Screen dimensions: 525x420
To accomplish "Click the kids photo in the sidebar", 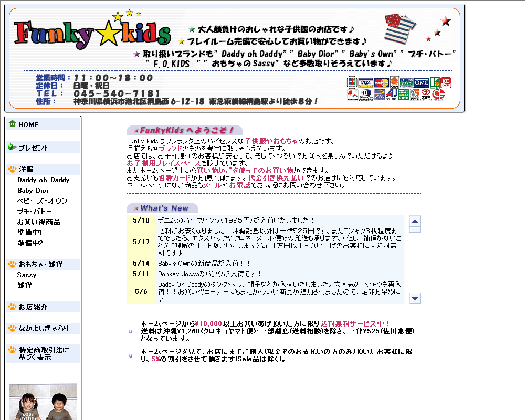I will coord(43,402).
